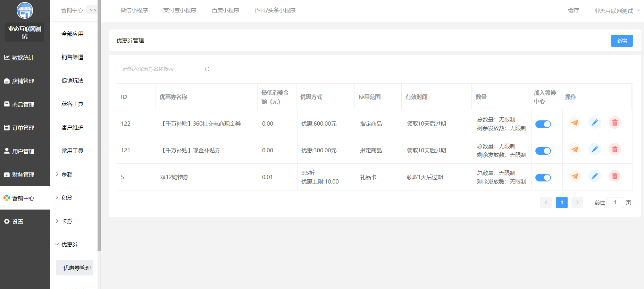Switch to 微信小程序 tab
The image size is (644, 289).
(x=134, y=10)
